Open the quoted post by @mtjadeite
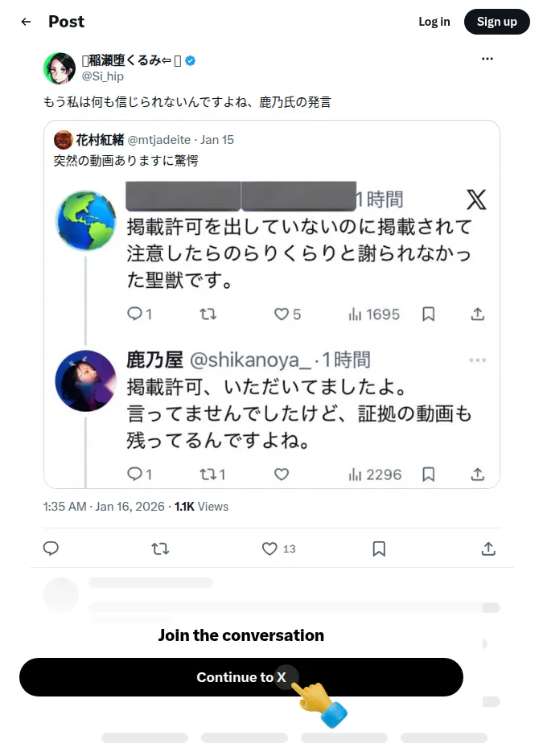The height and width of the screenshot is (756, 543). (272, 304)
